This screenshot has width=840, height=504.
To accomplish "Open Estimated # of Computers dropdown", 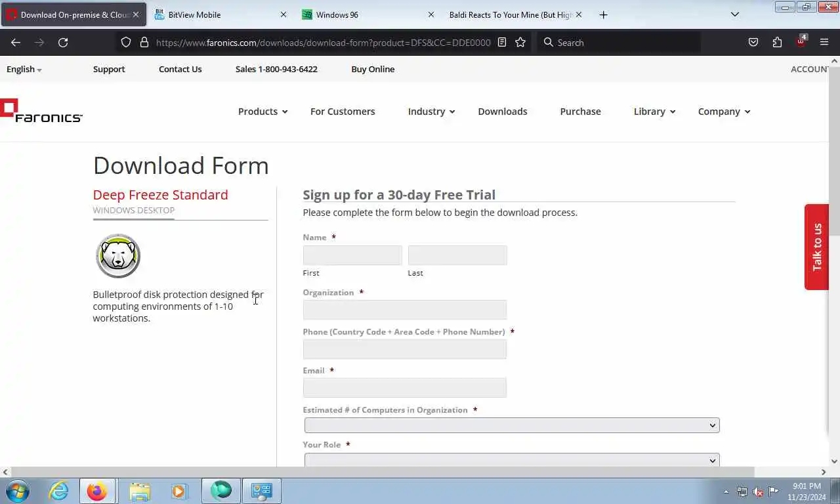I will click(x=512, y=425).
